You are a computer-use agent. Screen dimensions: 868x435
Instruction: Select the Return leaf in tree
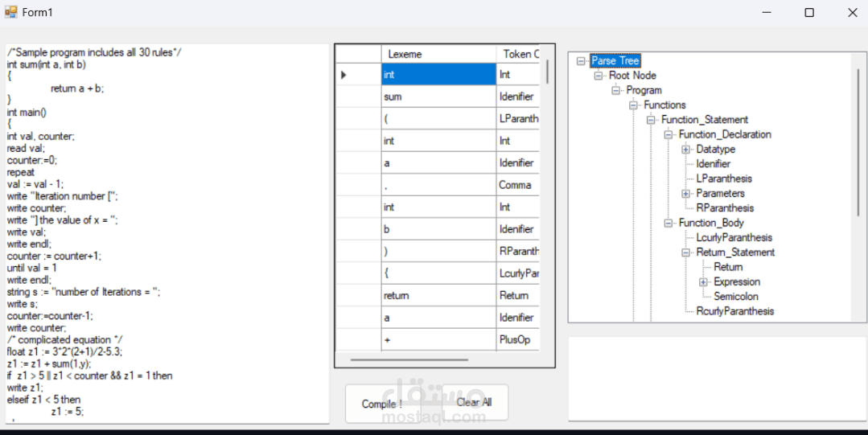pos(728,267)
